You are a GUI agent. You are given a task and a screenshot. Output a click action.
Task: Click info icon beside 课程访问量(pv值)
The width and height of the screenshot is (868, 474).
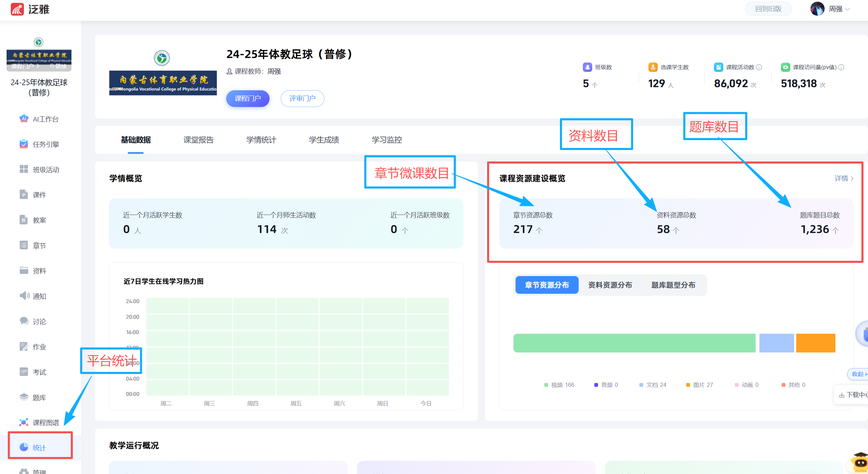(x=841, y=67)
